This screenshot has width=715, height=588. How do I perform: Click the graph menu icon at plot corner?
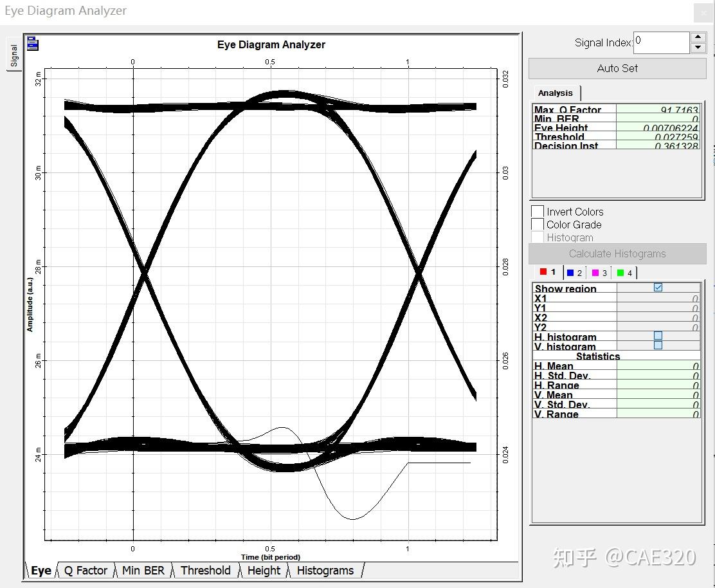pyautogui.click(x=32, y=44)
